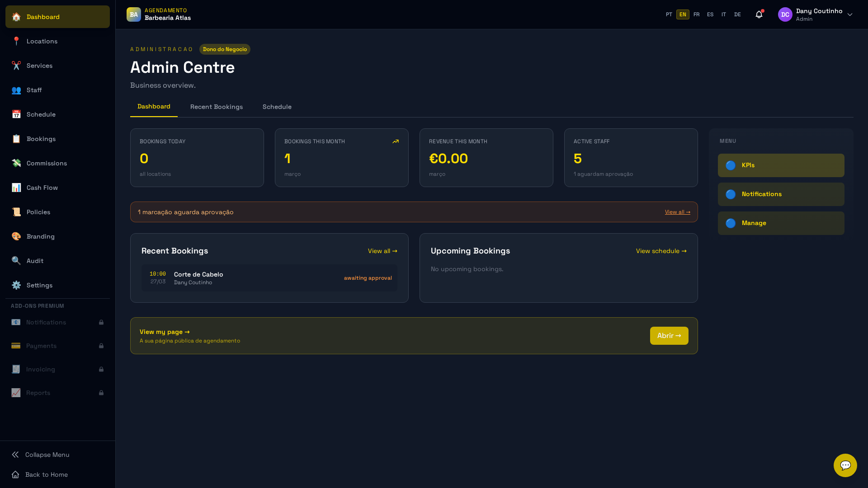Open the Schedule tab in Admin Centre
The width and height of the screenshot is (868, 488).
(277, 107)
